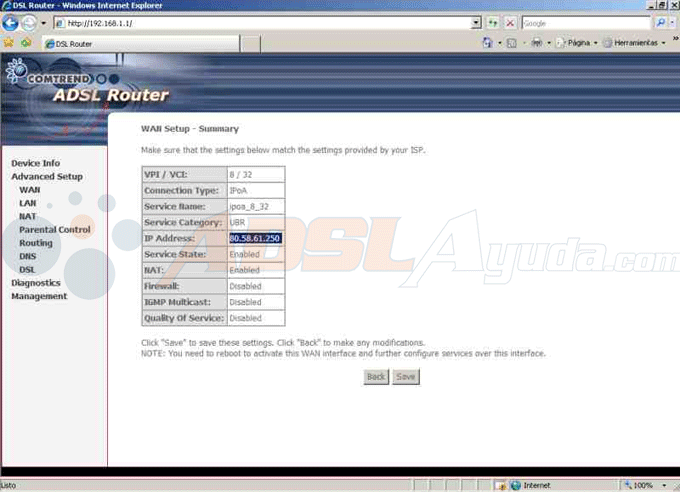680x492 pixels.
Task: Open the Favorites star icon
Action: [9, 43]
